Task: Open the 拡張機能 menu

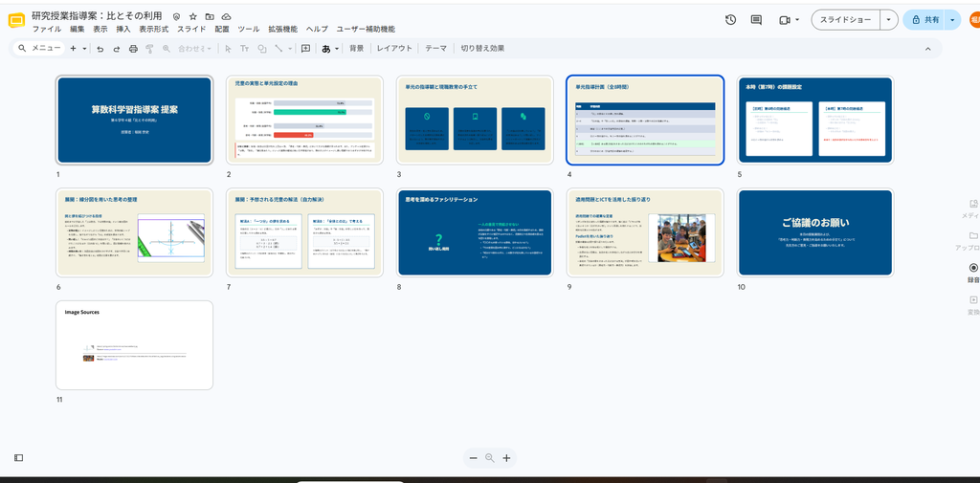Action: [x=283, y=29]
